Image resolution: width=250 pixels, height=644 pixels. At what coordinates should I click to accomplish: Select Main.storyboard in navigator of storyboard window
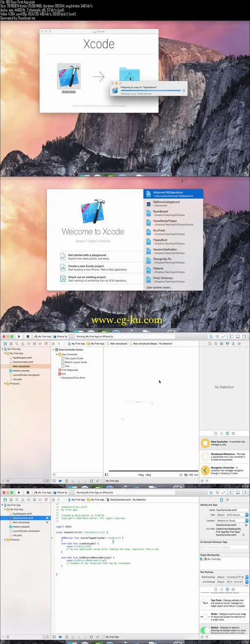[25, 367]
